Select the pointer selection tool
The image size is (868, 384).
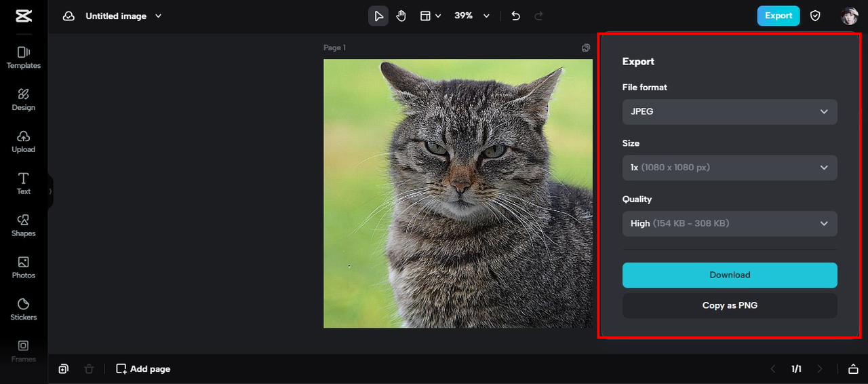pyautogui.click(x=378, y=16)
